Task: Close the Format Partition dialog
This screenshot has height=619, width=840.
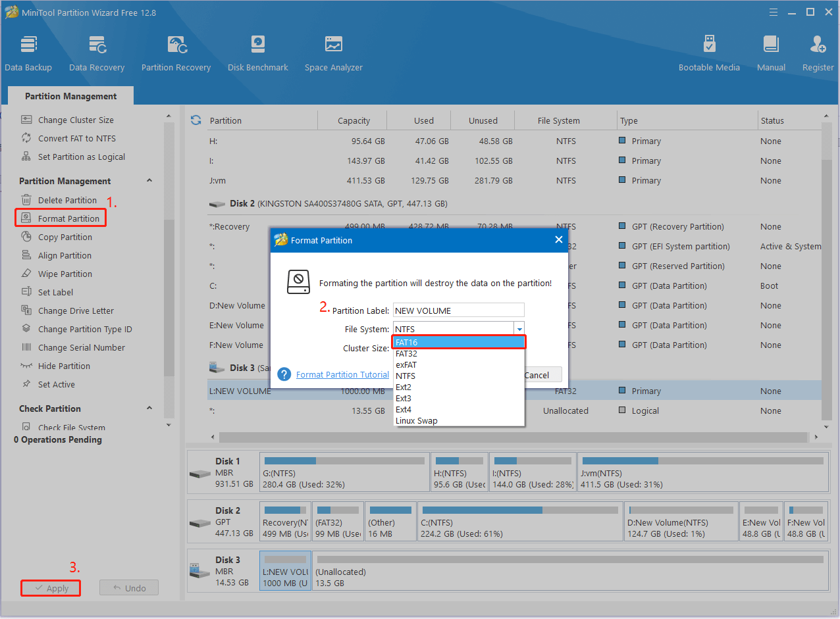Action: tap(558, 240)
